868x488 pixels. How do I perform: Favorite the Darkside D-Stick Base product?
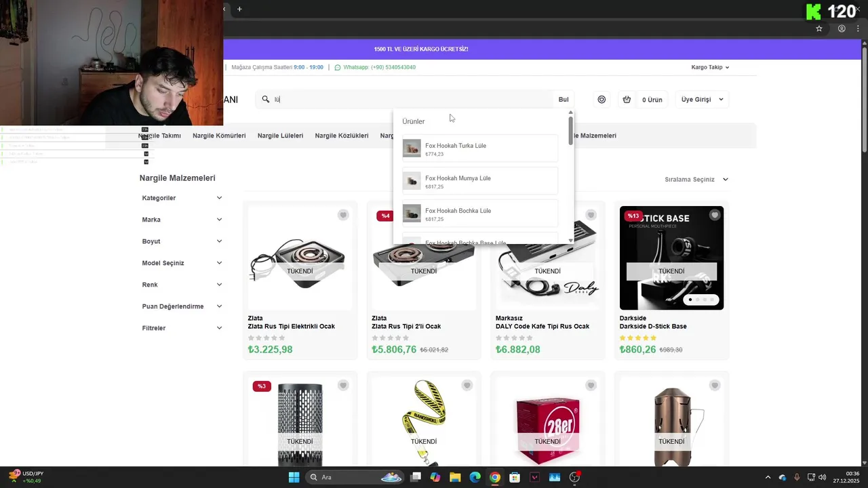pos(715,215)
